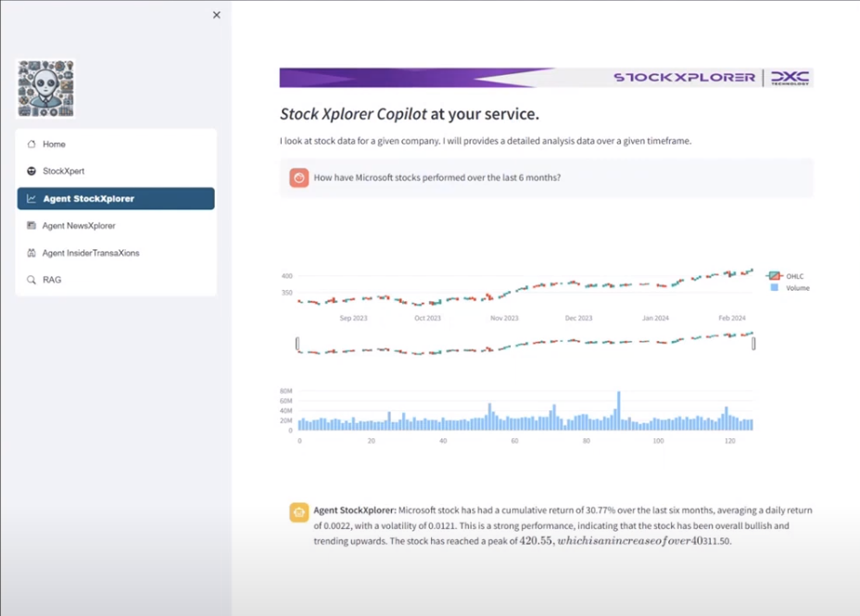
Task: Click the Agent StockXplorer bot avatar icon
Action: (x=299, y=512)
